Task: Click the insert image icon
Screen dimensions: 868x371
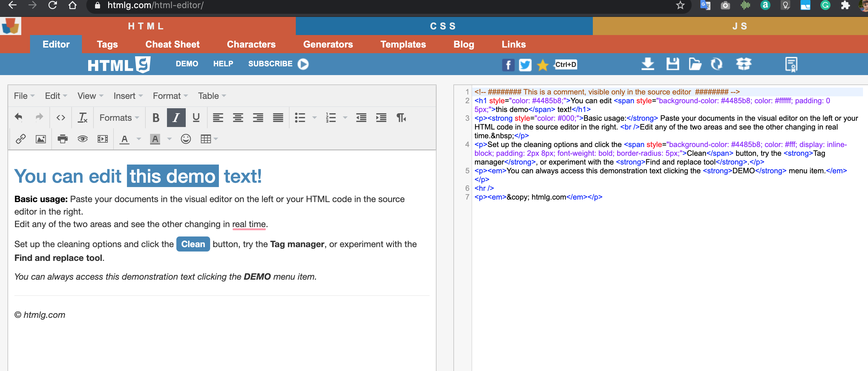Action: (41, 139)
